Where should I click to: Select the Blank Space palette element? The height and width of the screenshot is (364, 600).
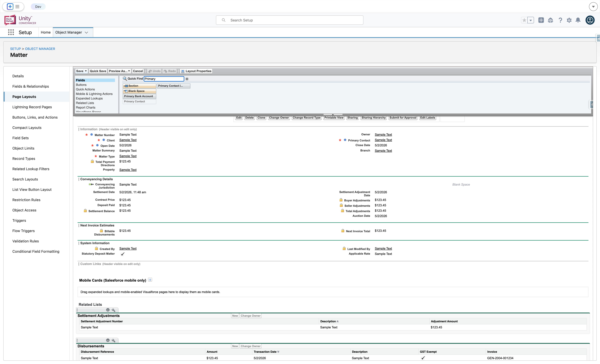pos(139,91)
